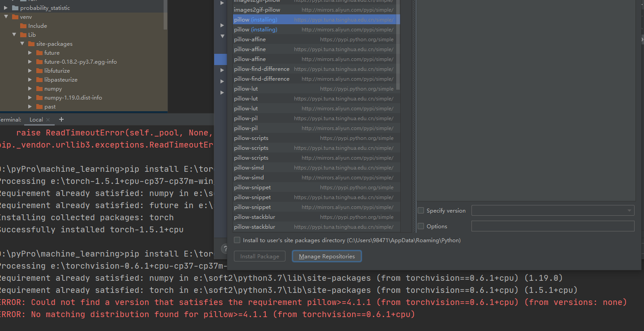
Task: Click the probability_statistic folder icon
Action: coord(15,8)
